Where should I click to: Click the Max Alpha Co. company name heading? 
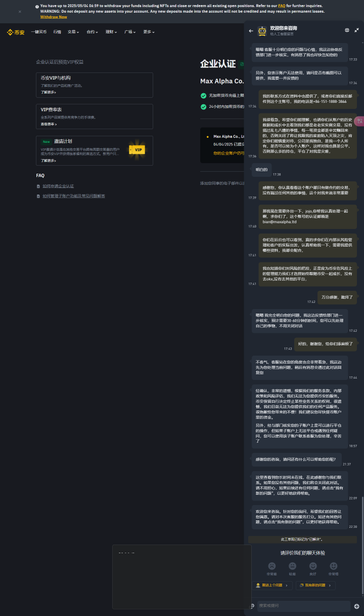tap(222, 81)
